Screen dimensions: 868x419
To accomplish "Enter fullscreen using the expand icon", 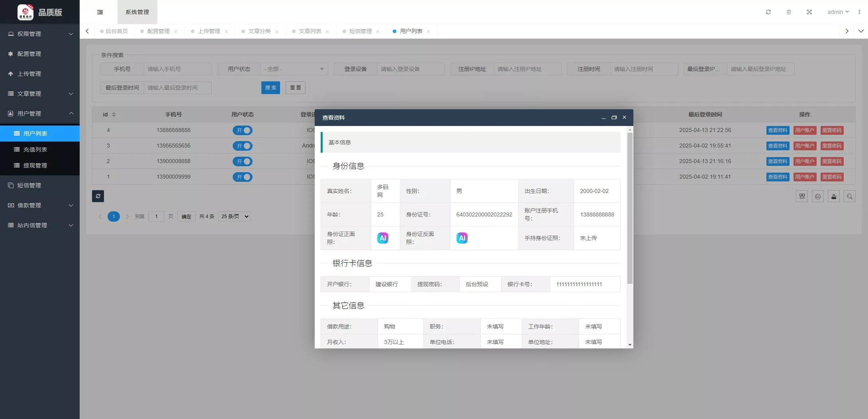I will click(809, 12).
